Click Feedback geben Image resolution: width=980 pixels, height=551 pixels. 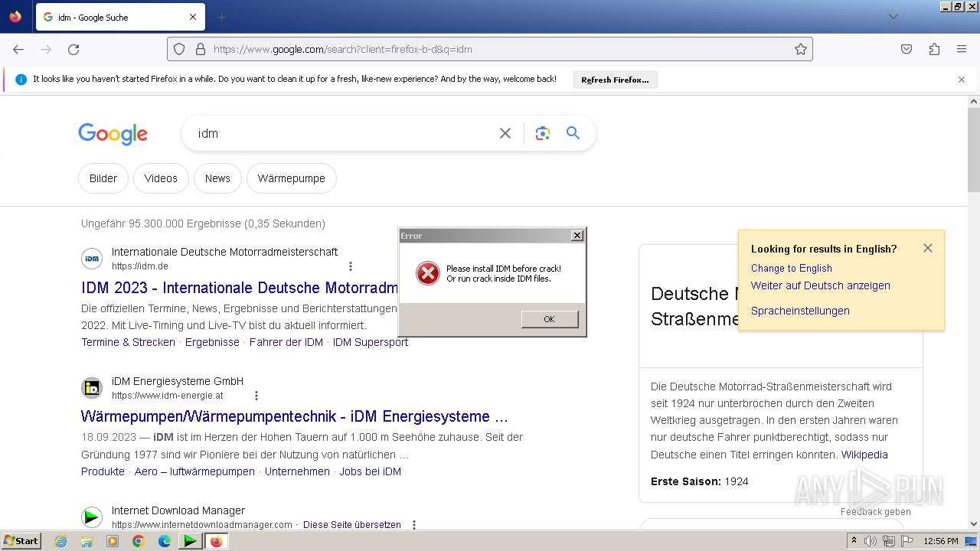[x=876, y=512]
